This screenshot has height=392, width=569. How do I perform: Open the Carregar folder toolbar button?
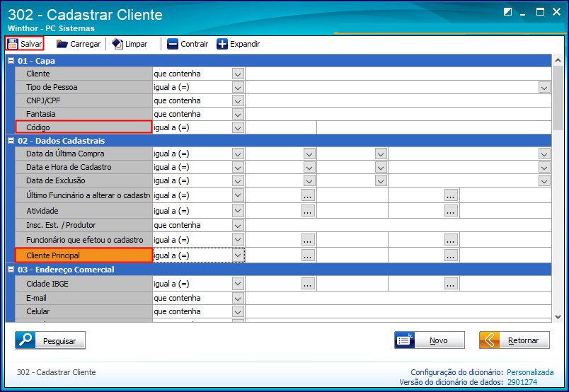point(79,44)
